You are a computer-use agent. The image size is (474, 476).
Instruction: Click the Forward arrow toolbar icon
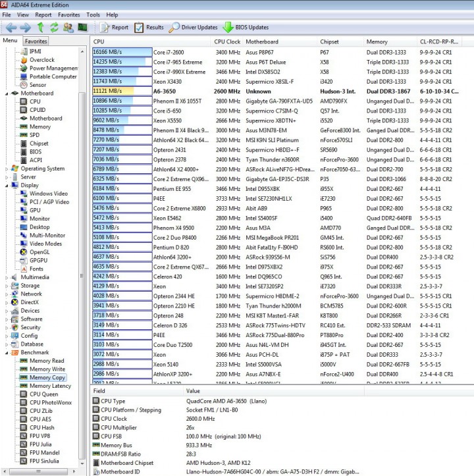pyautogui.click(x=25, y=28)
